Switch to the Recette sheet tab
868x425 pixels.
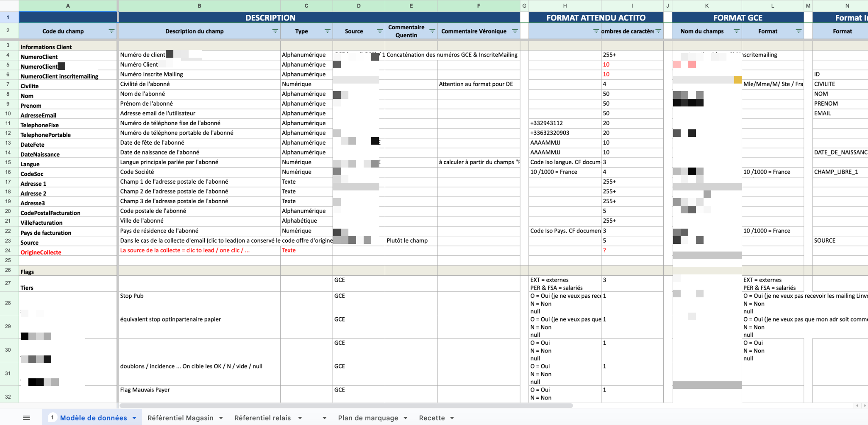(431, 418)
